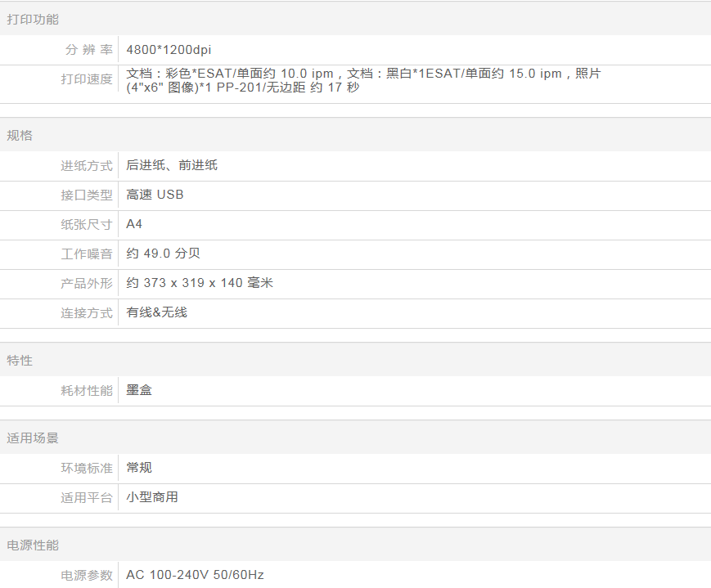Select the print speed description text
The image size is (711, 588).
pyautogui.click(x=363, y=80)
